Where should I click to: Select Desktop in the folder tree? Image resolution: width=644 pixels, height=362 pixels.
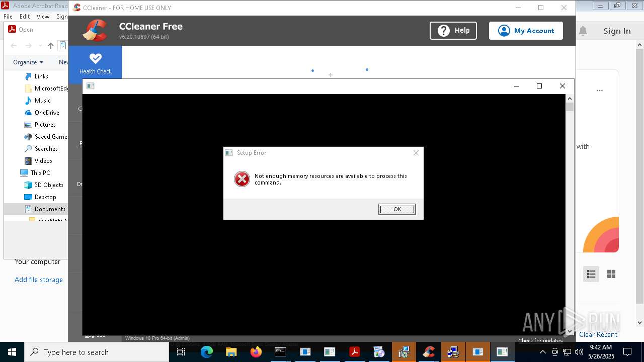coord(45,197)
